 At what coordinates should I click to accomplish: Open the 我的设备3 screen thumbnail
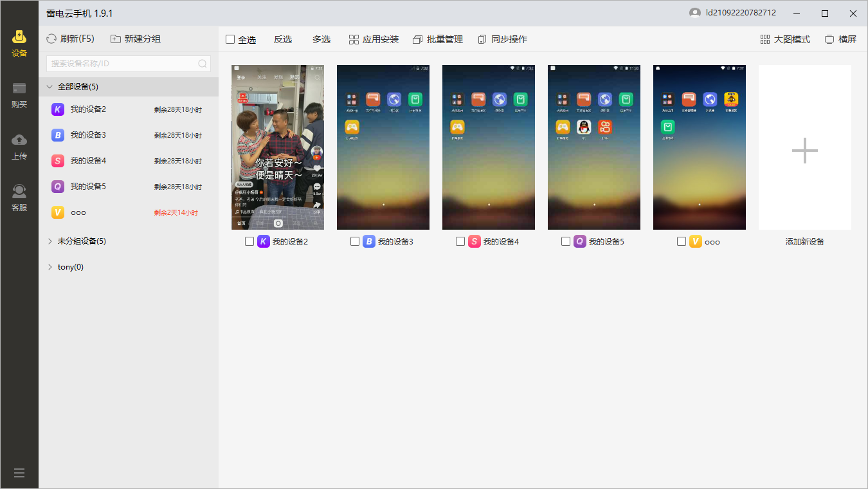383,147
